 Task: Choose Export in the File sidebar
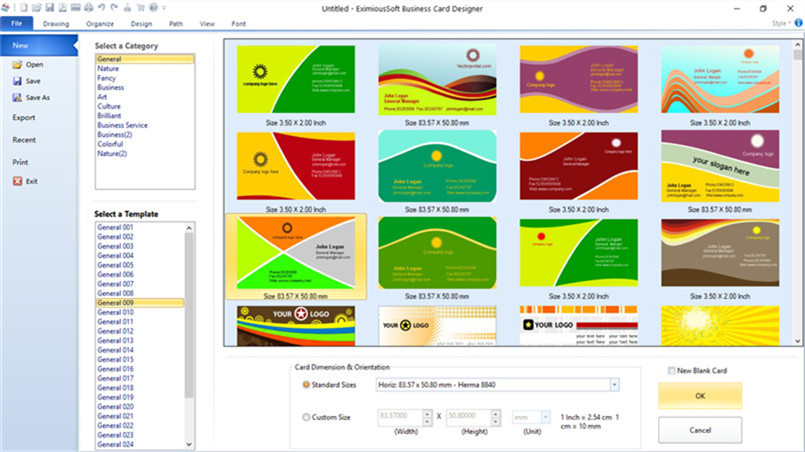pos(24,118)
